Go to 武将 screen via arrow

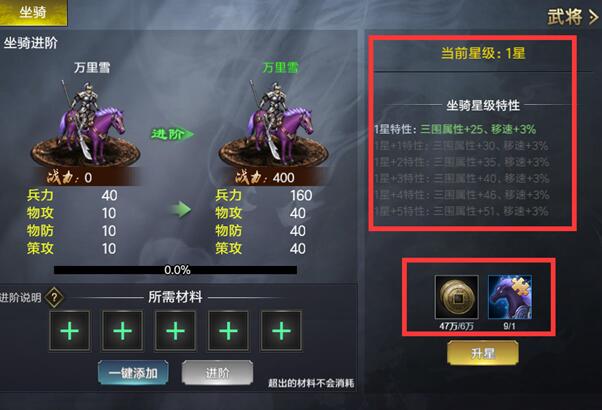(573, 17)
